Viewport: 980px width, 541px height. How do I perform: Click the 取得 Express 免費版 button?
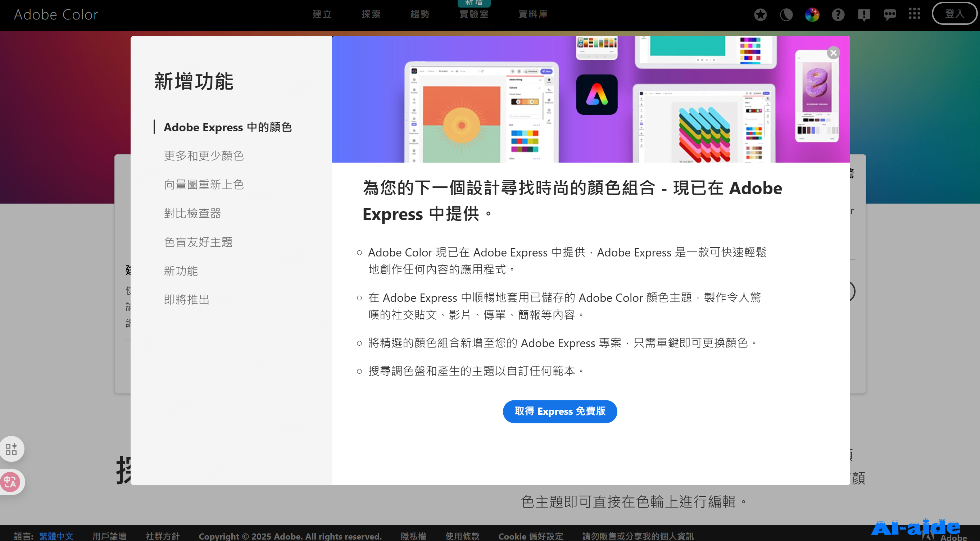(x=560, y=411)
